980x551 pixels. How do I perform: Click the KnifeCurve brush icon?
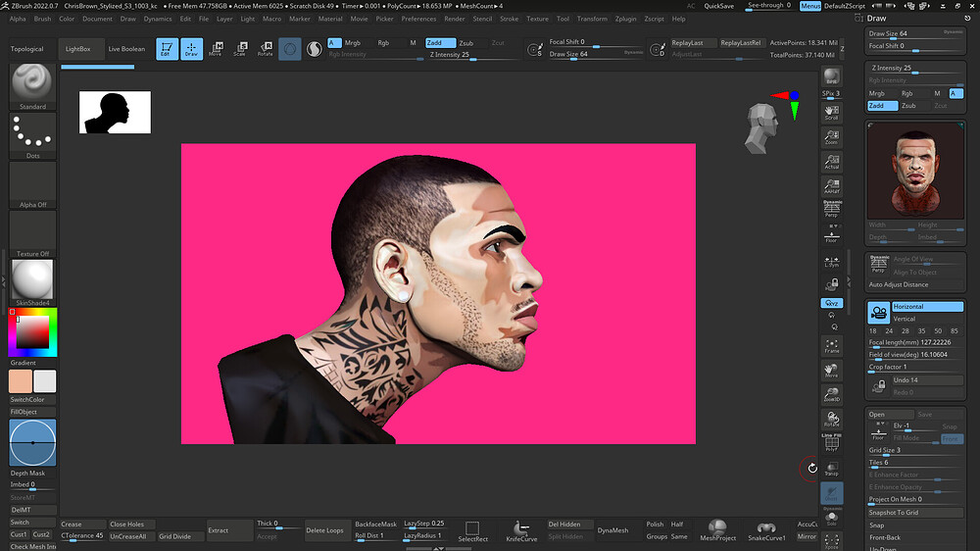(521, 530)
